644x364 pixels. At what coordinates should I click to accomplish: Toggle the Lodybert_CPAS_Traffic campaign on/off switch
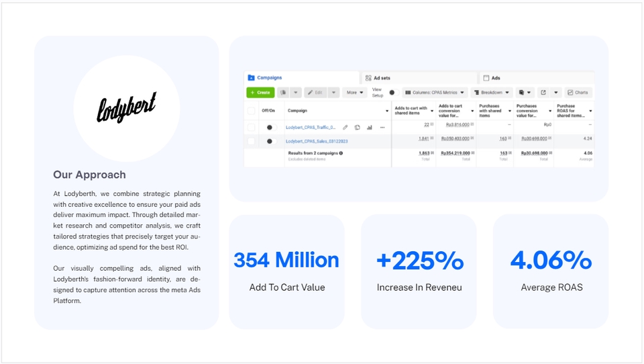(270, 128)
